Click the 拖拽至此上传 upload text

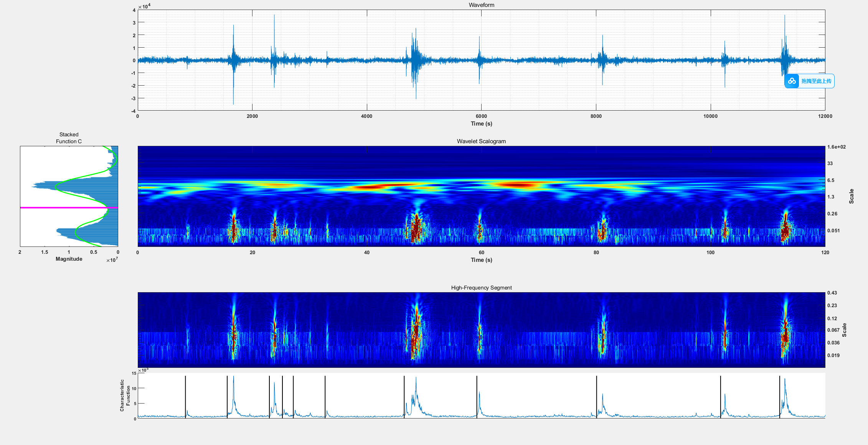pyautogui.click(x=816, y=81)
